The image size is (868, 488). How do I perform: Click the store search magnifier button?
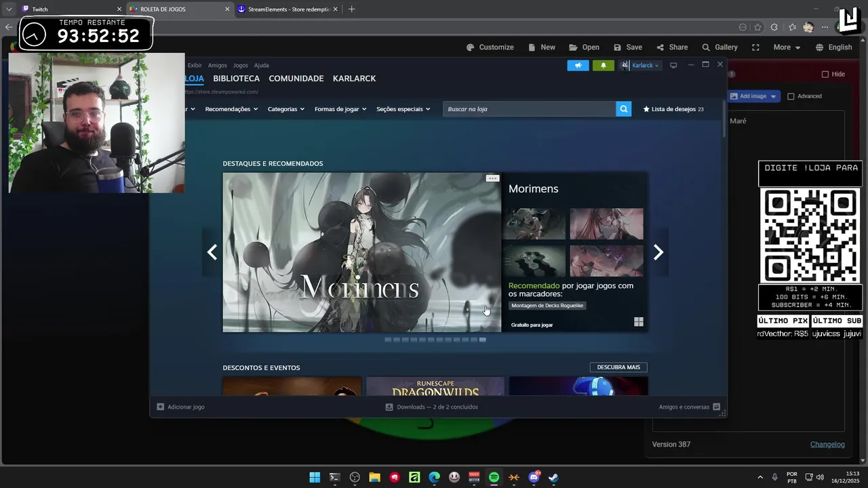[x=623, y=108]
